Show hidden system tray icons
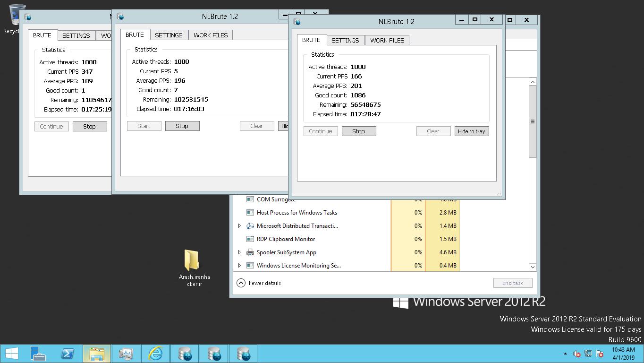 click(565, 354)
